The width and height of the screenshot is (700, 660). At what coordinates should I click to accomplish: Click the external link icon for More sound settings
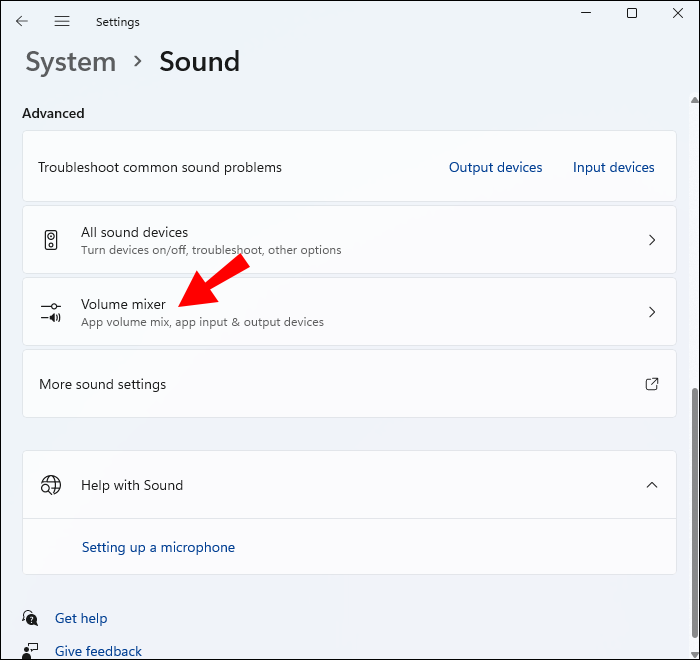(652, 384)
